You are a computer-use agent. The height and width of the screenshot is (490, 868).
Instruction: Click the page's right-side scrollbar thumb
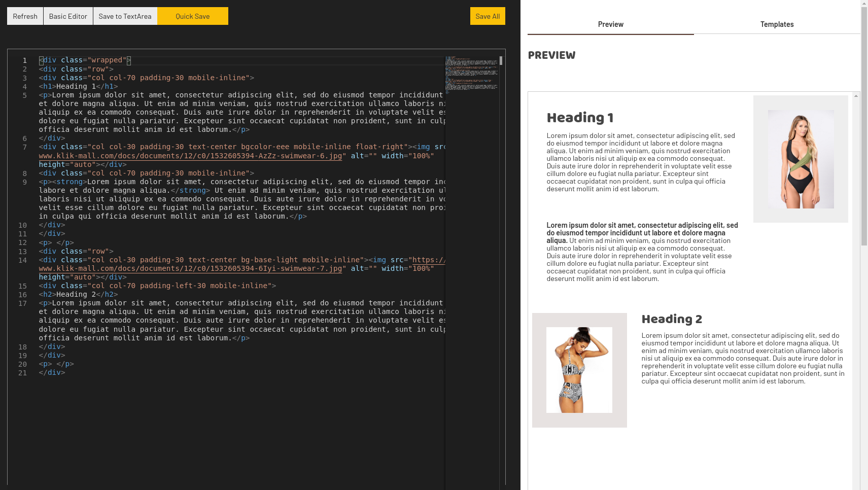[864, 127]
